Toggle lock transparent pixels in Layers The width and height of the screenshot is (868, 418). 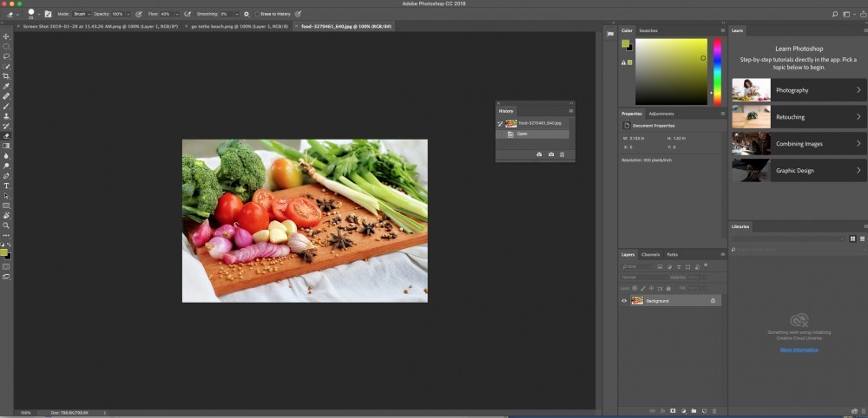[x=635, y=288]
